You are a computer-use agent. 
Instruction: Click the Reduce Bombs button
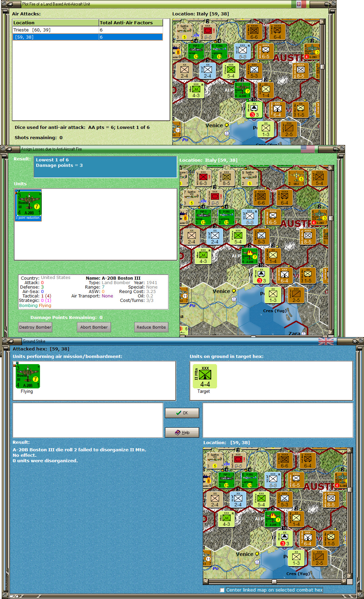click(151, 327)
